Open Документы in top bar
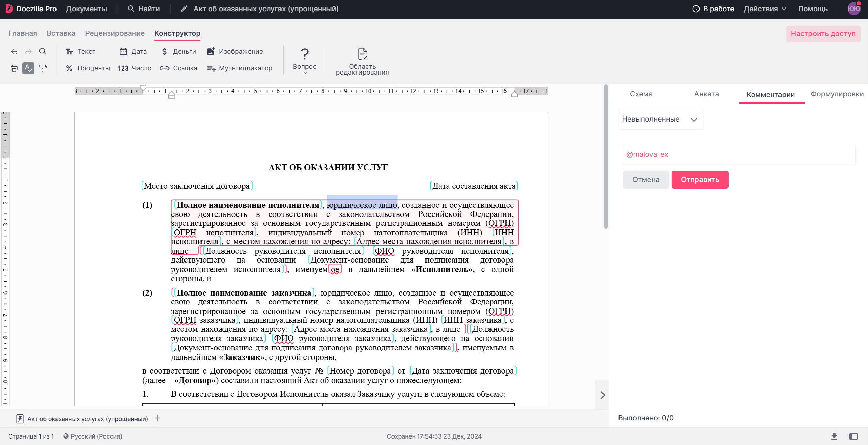Viewport: 868px width, 445px height. pos(86,9)
